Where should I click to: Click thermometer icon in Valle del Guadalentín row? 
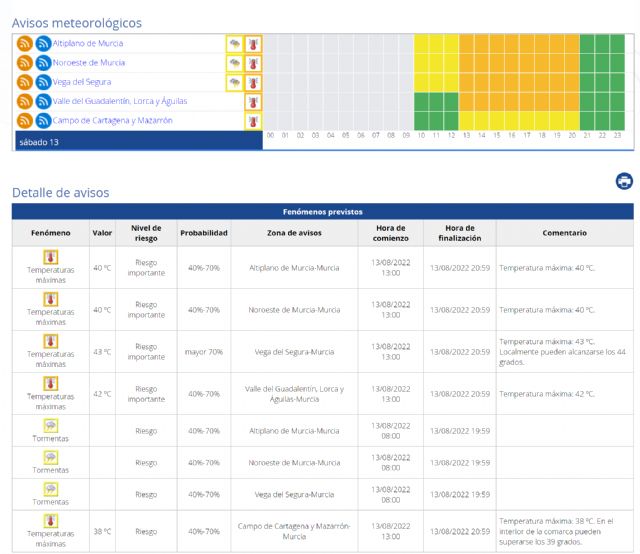[x=253, y=101]
